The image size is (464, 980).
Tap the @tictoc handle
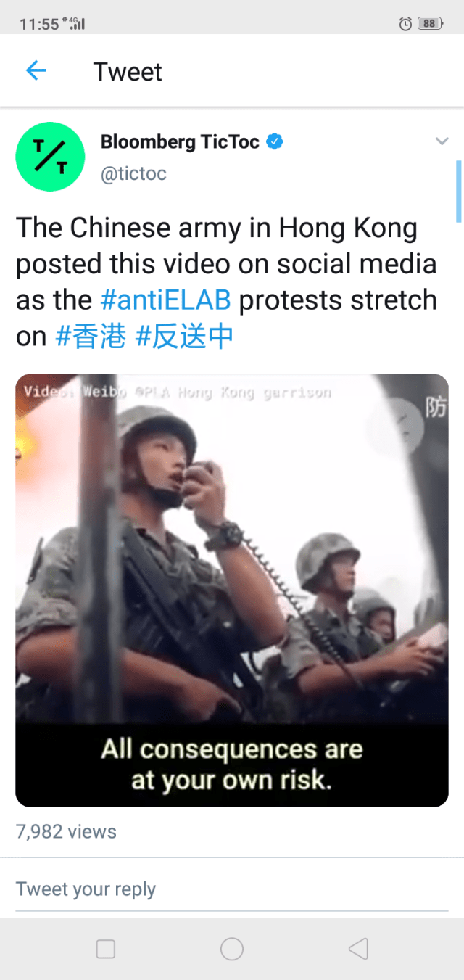(133, 174)
